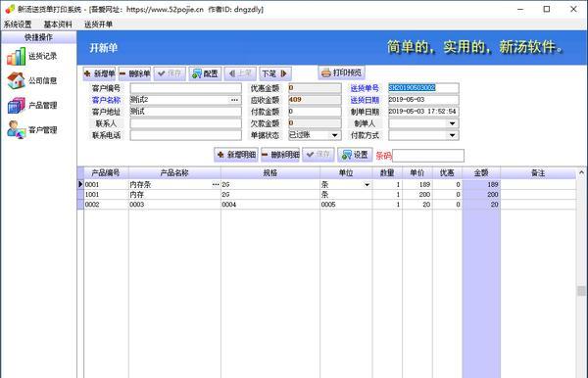Open 打印预览 print preview
The width and height of the screenshot is (588, 378).
(x=342, y=72)
